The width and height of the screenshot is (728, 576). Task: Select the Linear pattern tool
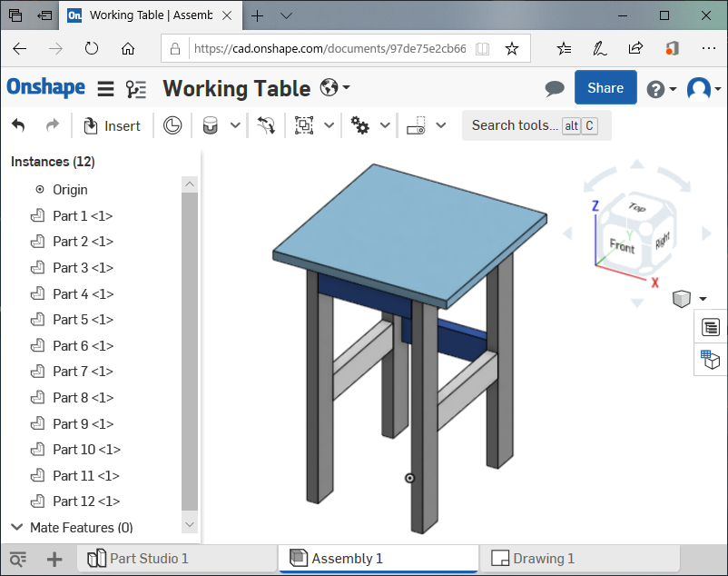click(416, 125)
